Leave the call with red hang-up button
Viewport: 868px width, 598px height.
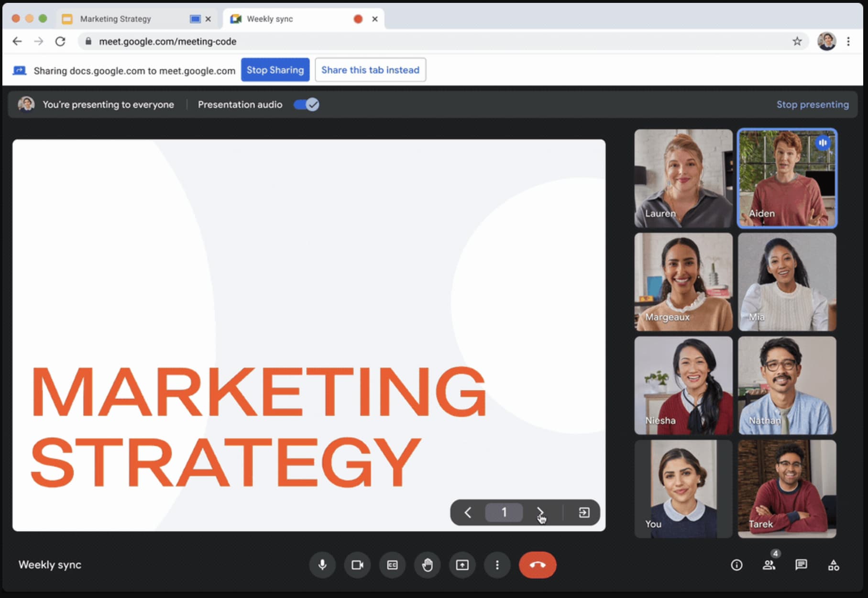pyautogui.click(x=537, y=565)
